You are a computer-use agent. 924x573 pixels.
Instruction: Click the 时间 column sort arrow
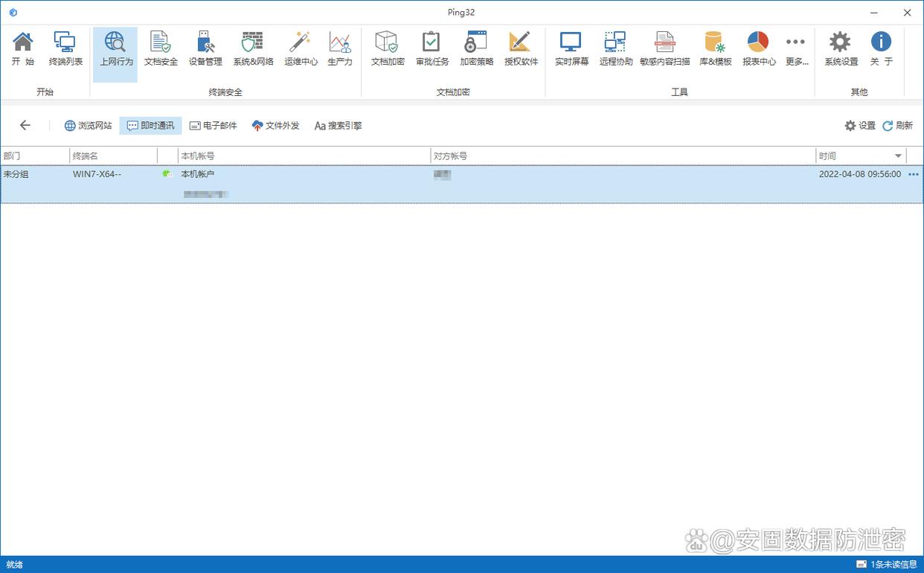tap(898, 156)
